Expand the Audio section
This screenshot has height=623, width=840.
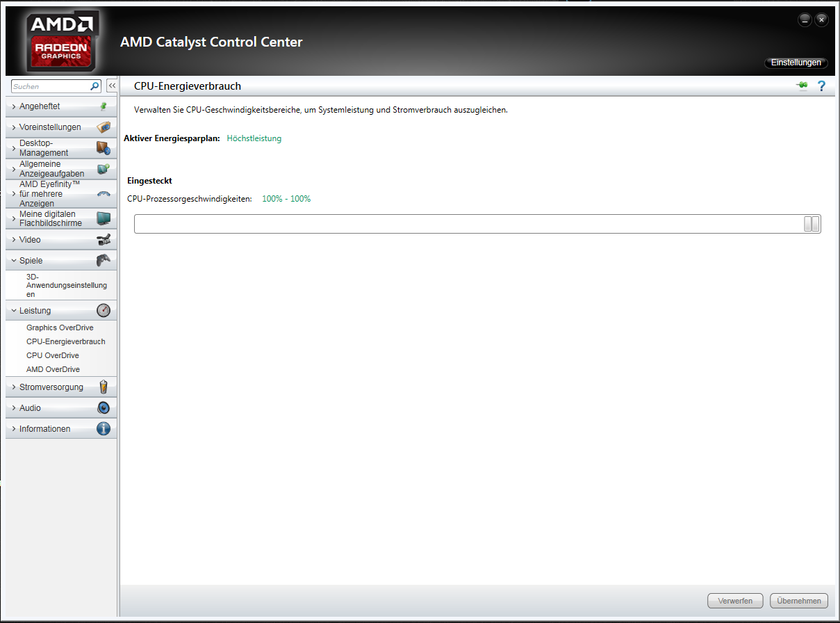pos(61,408)
